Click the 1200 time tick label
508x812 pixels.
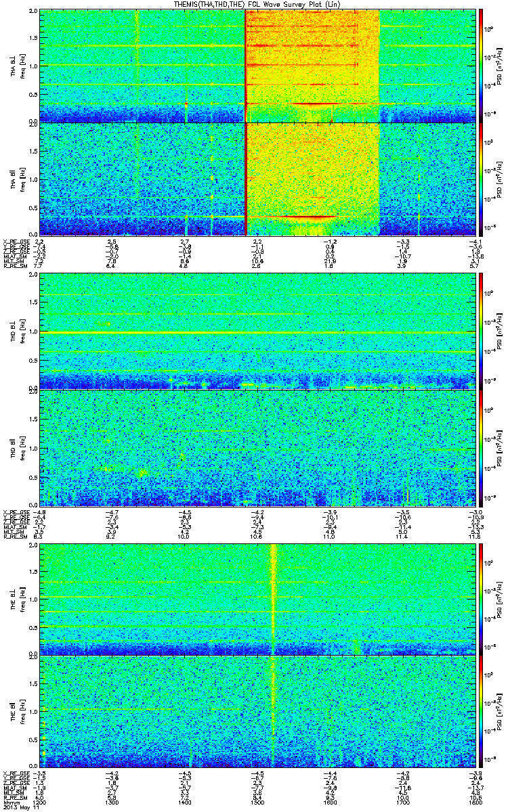tap(40, 801)
